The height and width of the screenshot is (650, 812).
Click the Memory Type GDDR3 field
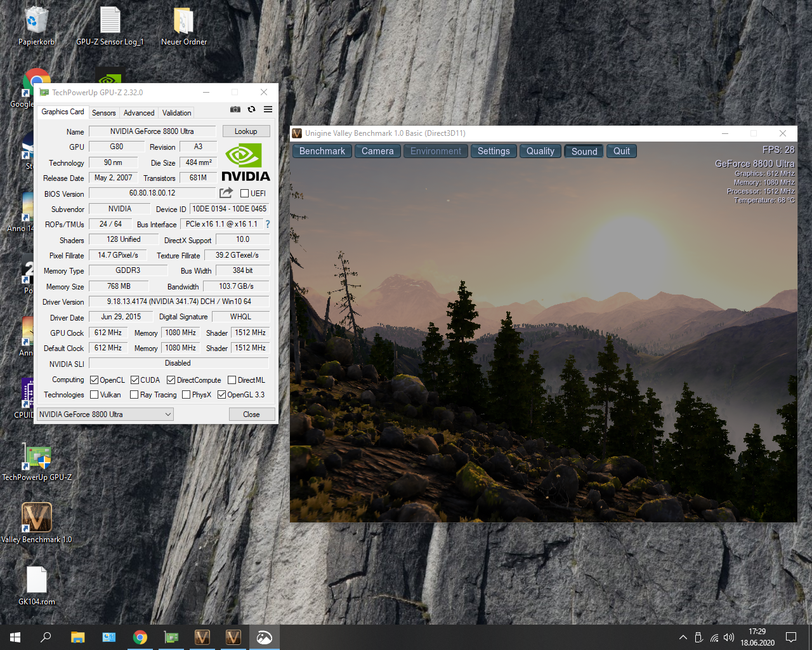pyautogui.click(x=128, y=270)
